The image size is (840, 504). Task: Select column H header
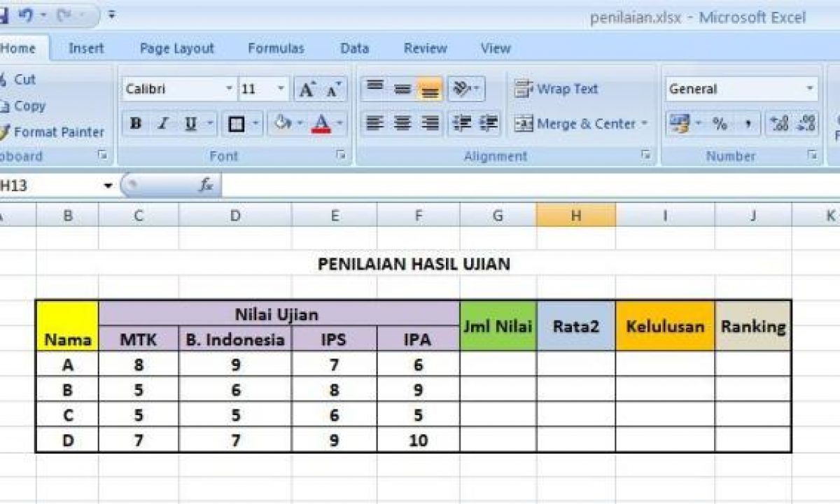pyautogui.click(x=576, y=216)
